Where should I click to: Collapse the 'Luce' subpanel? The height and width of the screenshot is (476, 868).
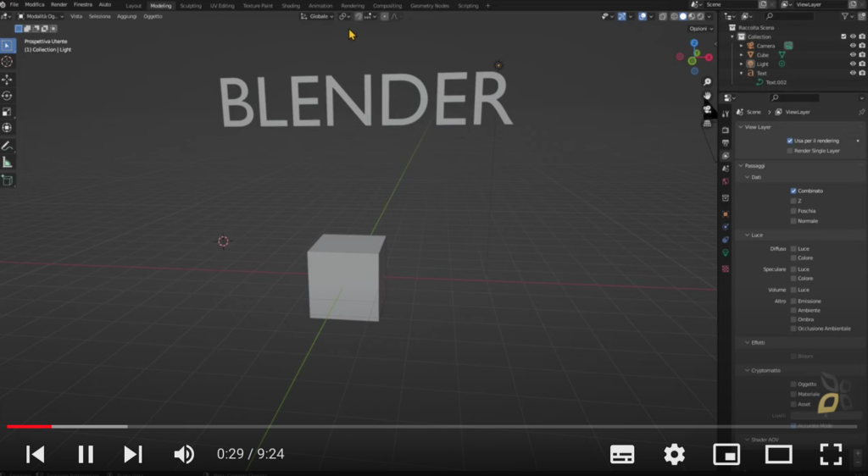[x=747, y=235]
